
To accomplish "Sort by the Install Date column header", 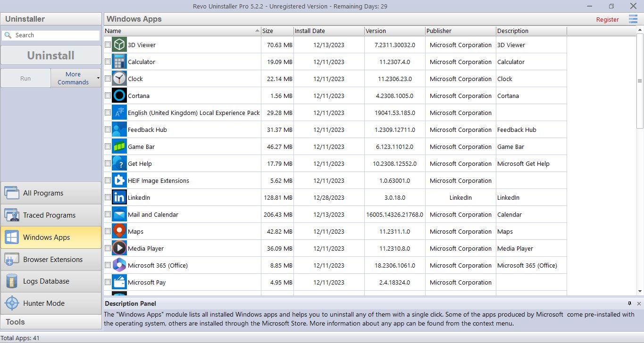I will [329, 31].
